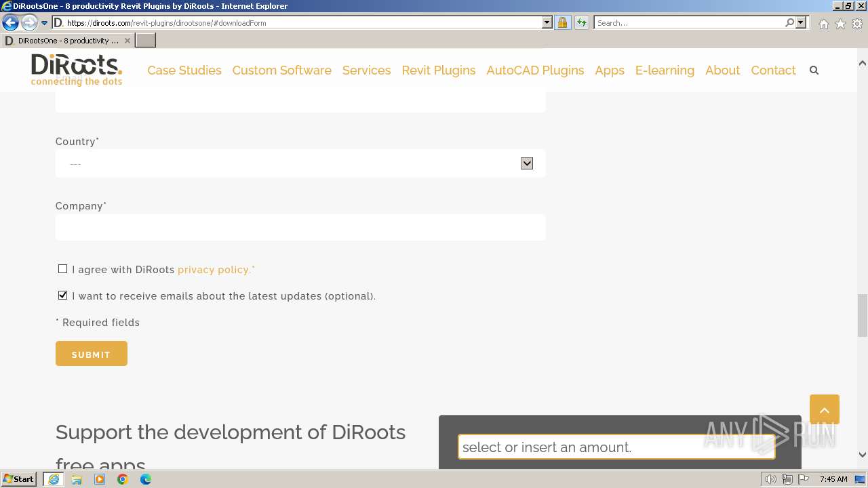
Task: Open the Services menu item
Action: [x=366, y=70]
